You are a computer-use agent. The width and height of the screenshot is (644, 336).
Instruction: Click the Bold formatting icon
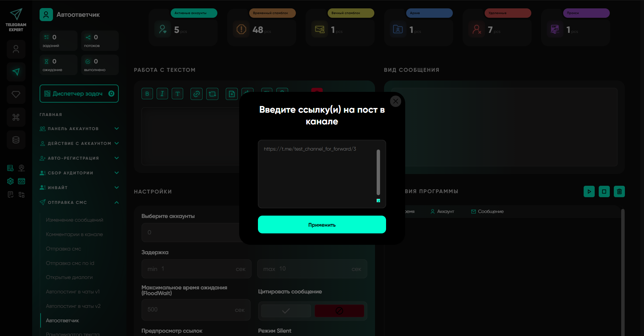pyautogui.click(x=147, y=94)
